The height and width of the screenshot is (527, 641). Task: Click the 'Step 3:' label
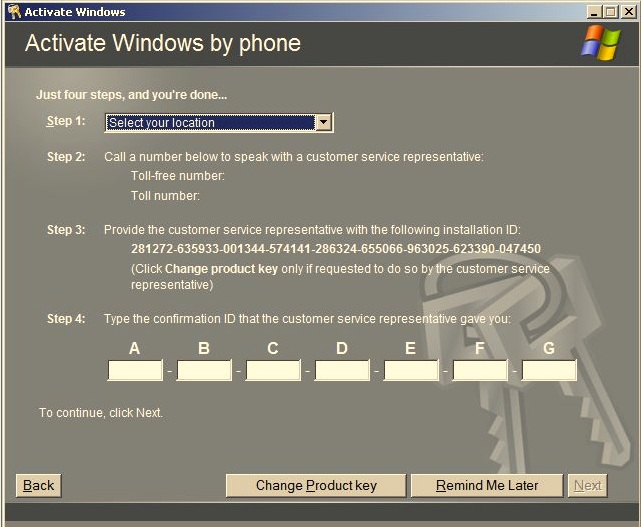pyautogui.click(x=66, y=230)
